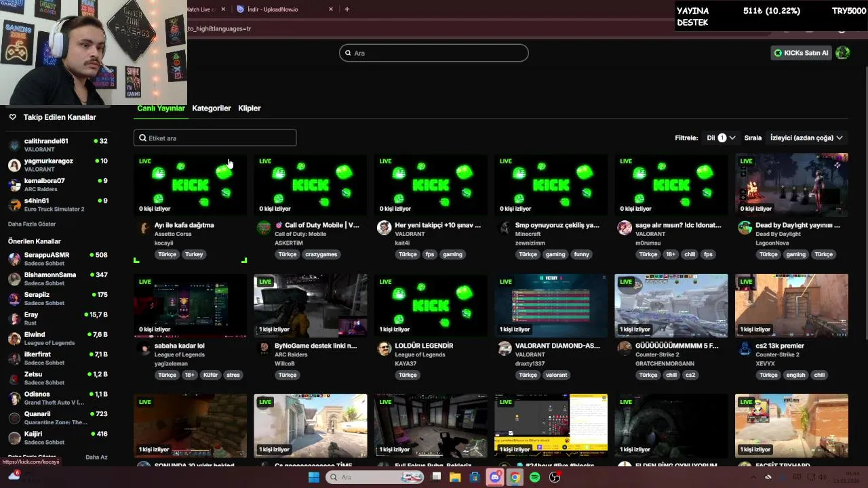Click ilkerfirat in recommended channels
The width and height of the screenshot is (868, 488).
pyautogui.click(x=58, y=358)
